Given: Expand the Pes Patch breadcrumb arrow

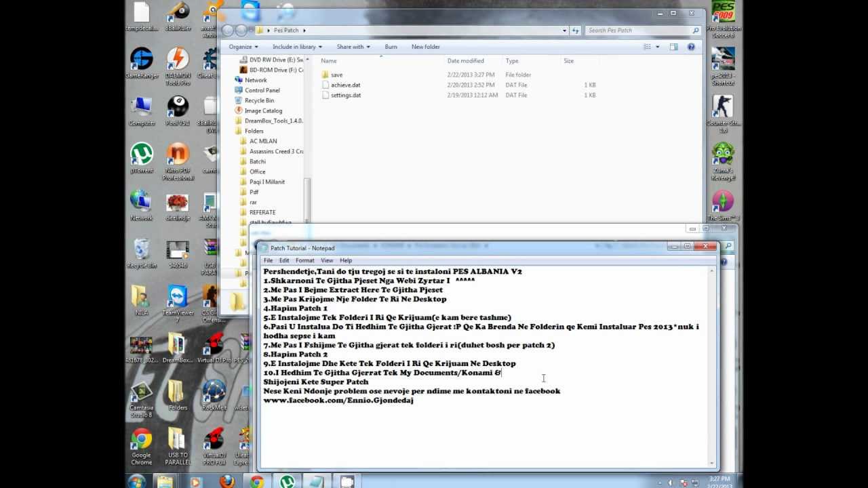Looking at the screenshot, I should coord(304,30).
